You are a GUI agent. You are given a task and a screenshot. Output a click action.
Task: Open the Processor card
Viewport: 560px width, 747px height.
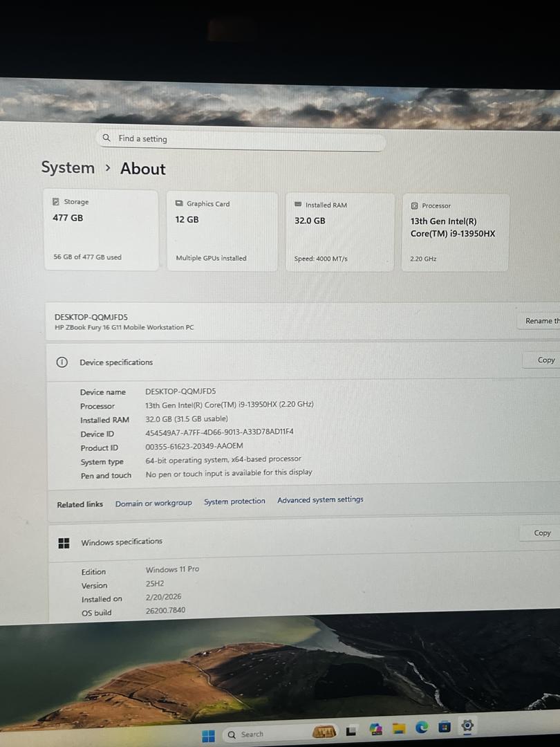pos(456,233)
